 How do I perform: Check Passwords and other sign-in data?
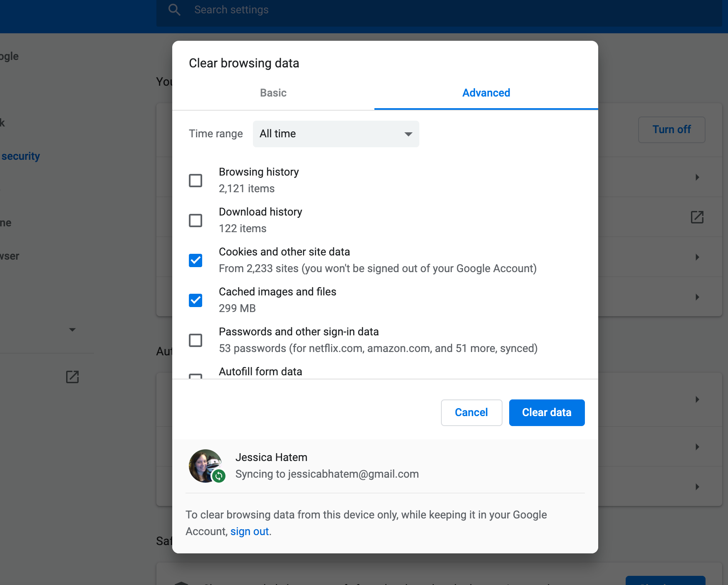point(196,340)
